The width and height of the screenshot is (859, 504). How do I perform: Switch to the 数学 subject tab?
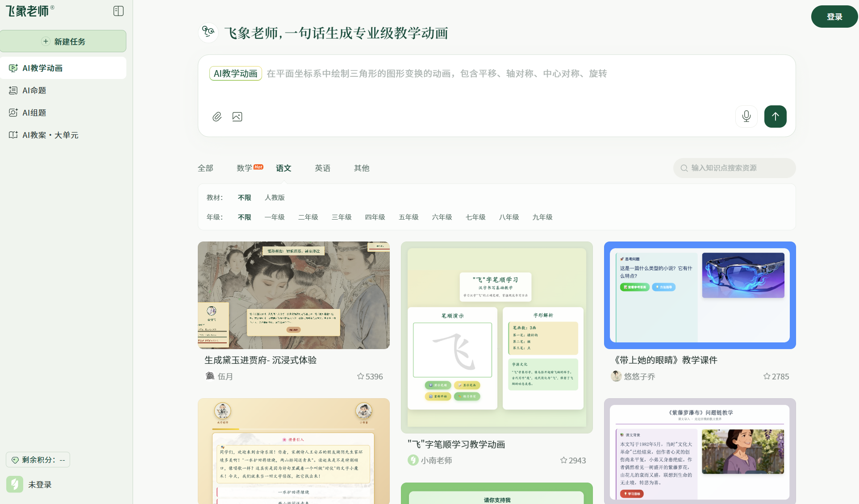coord(244,168)
